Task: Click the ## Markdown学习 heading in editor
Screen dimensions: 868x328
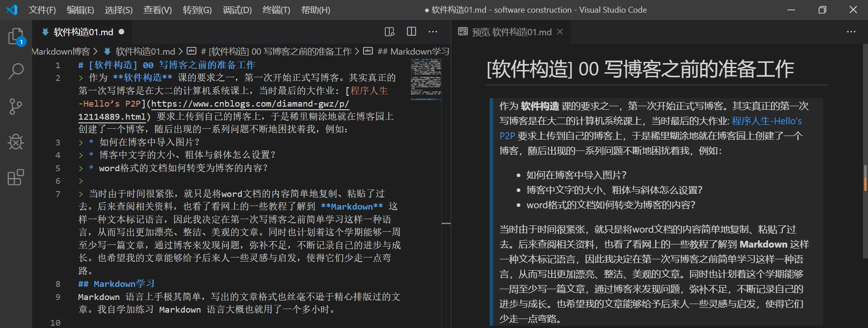Action: (116, 284)
